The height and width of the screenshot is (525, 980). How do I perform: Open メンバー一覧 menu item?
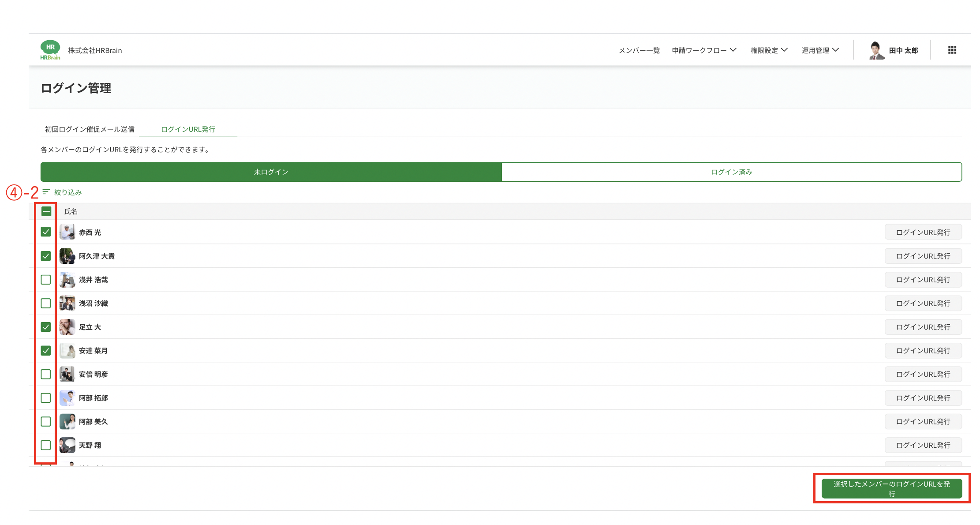click(639, 50)
